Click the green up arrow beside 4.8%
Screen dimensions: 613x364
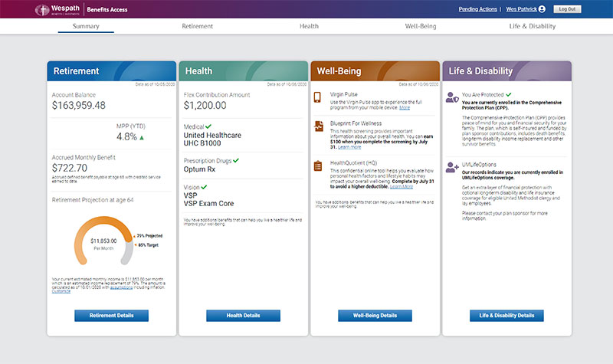pos(142,138)
